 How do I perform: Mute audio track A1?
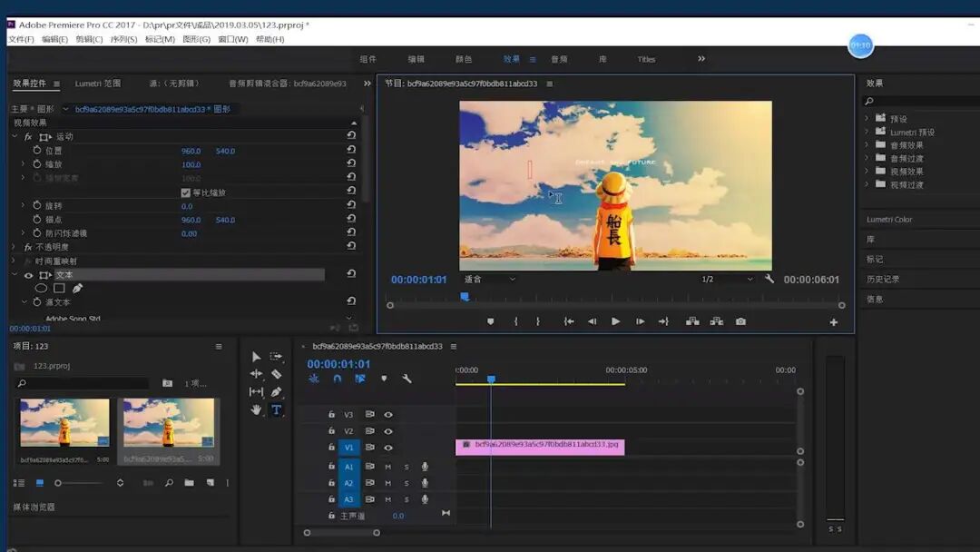(x=387, y=467)
